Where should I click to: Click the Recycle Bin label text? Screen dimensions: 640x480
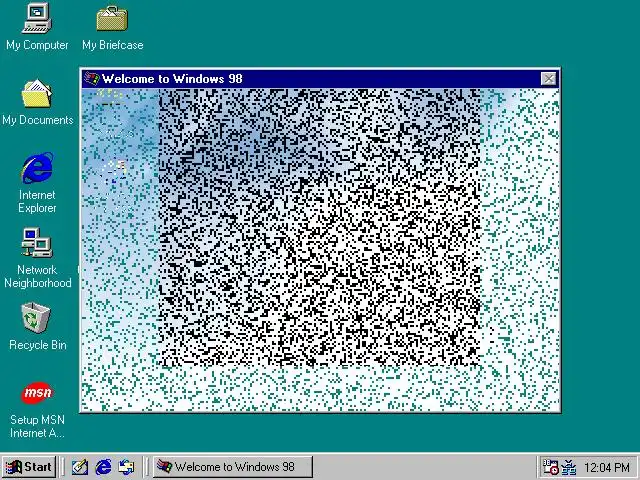click(x=38, y=345)
